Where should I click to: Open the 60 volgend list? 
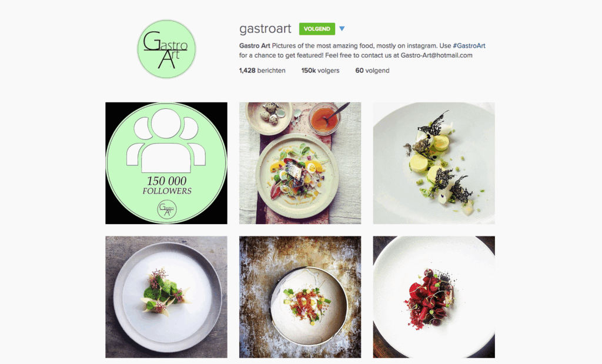click(x=372, y=71)
